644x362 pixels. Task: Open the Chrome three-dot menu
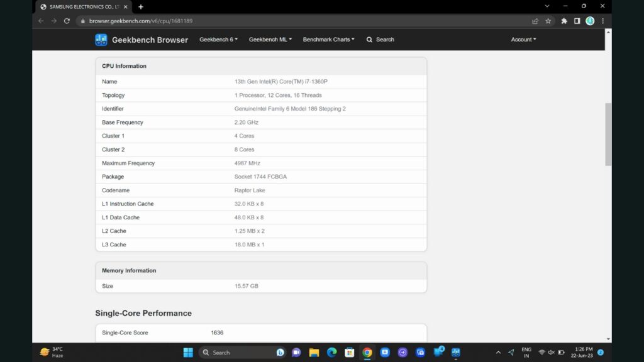(x=603, y=21)
